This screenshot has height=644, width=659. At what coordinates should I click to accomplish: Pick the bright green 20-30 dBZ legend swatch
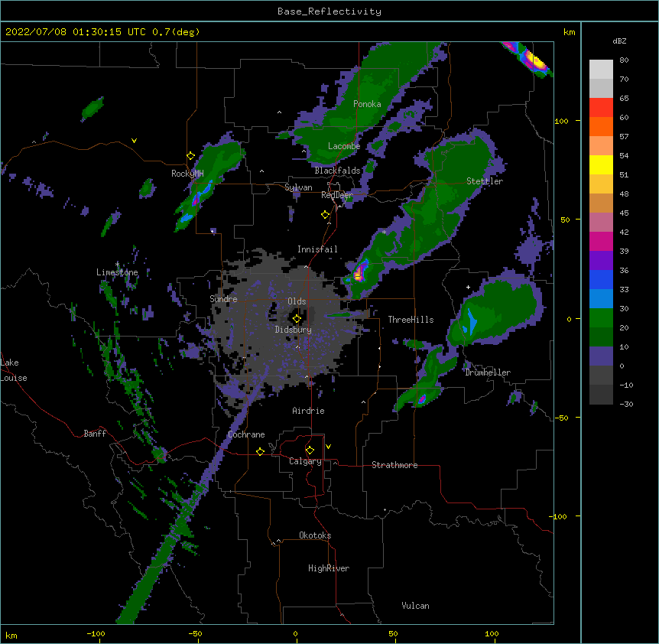pyautogui.click(x=601, y=318)
